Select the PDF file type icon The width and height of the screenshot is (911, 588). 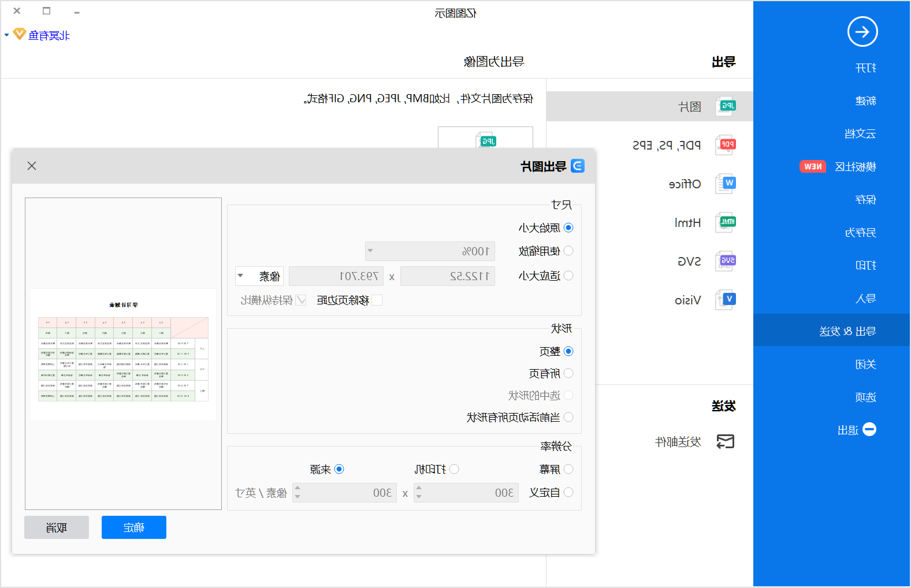[x=726, y=144]
